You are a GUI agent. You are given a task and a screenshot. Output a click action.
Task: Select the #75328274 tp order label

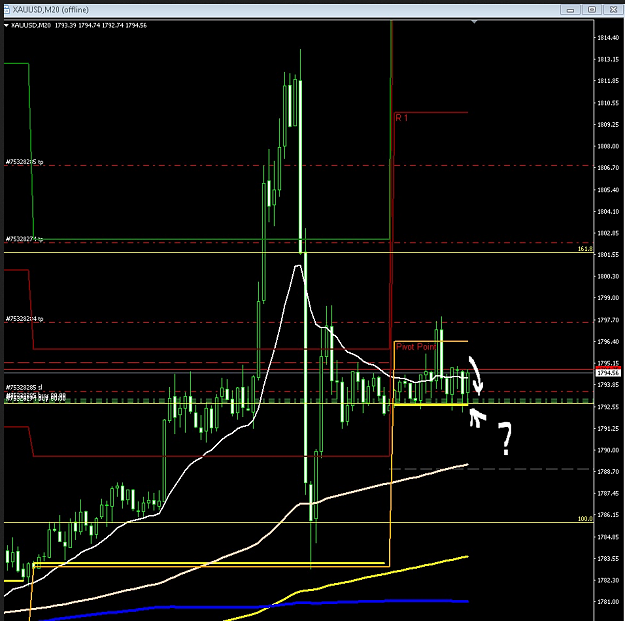pyautogui.click(x=24, y=239)
